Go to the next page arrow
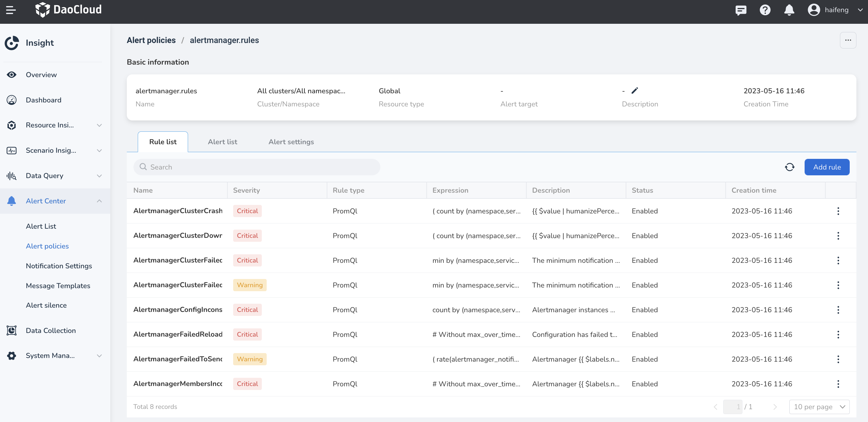Viewport: 868px width, 422px height. click(775, 407)
